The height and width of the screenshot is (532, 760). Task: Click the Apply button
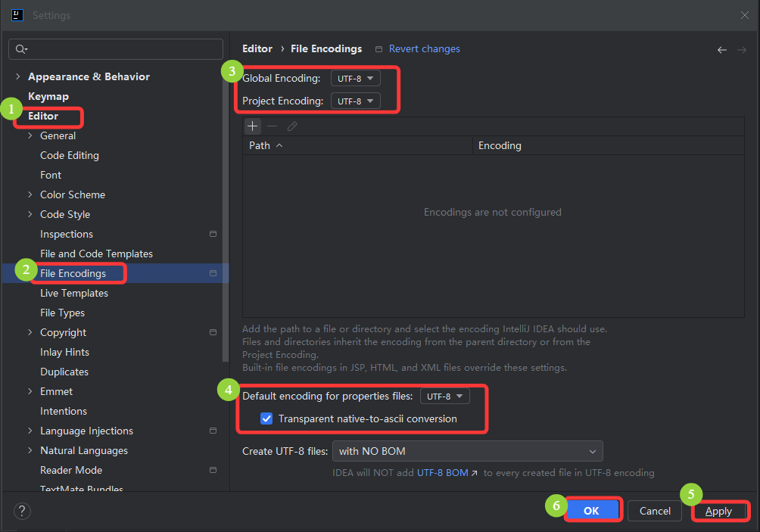[719, 511]
